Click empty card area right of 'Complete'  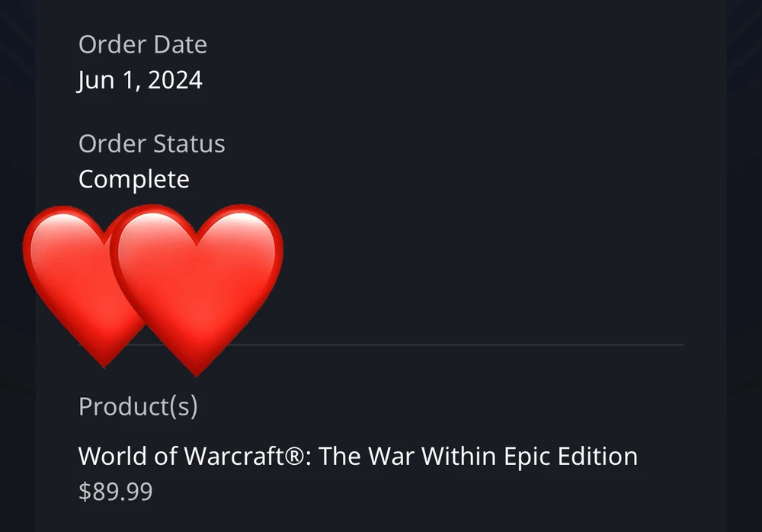(x=437, y=180)
